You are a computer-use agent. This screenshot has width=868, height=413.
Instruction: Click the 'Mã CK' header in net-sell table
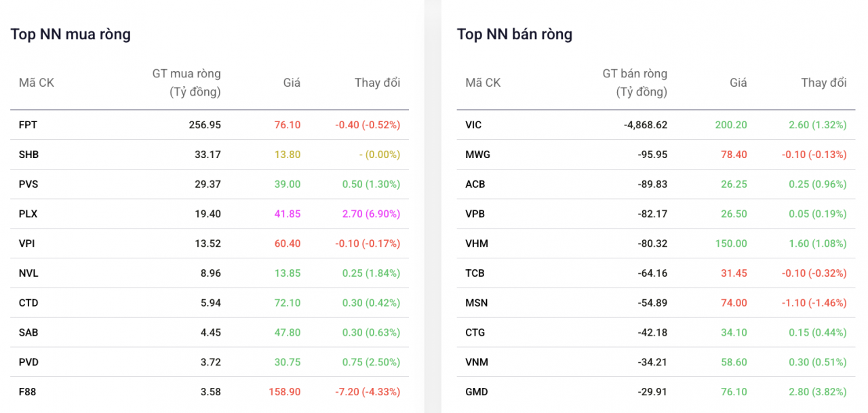point(483,83)
